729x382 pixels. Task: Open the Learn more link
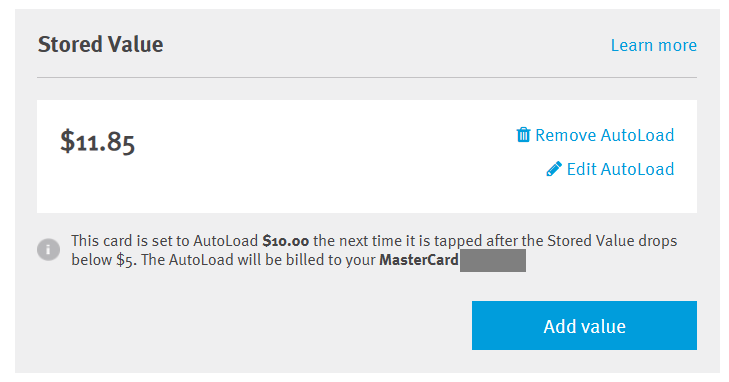(x=653, y=45)
